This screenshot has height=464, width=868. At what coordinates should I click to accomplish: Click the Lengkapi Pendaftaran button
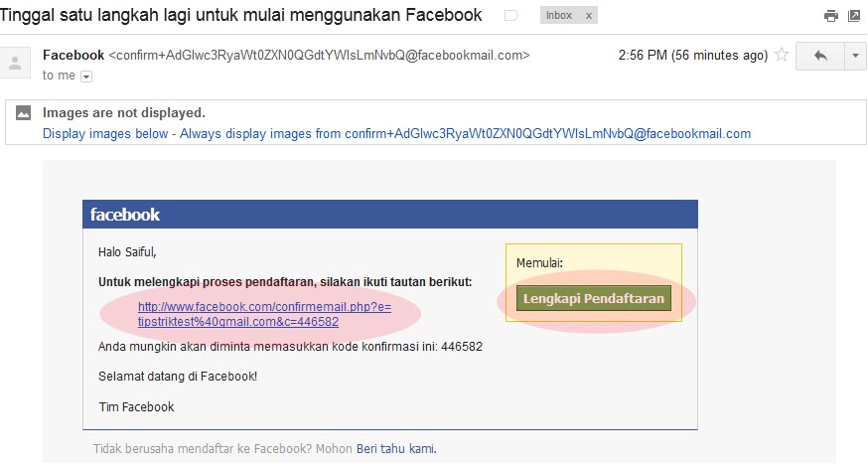594,298
